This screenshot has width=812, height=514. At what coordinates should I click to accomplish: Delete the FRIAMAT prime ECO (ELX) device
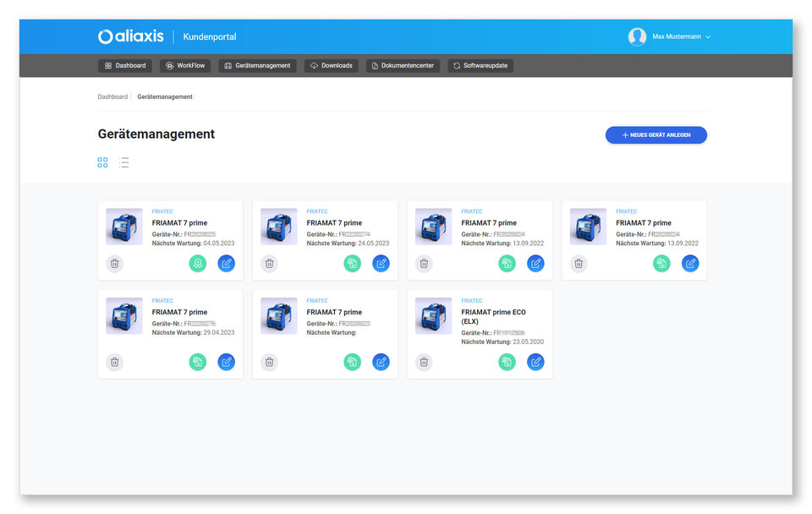pos(424,362)
